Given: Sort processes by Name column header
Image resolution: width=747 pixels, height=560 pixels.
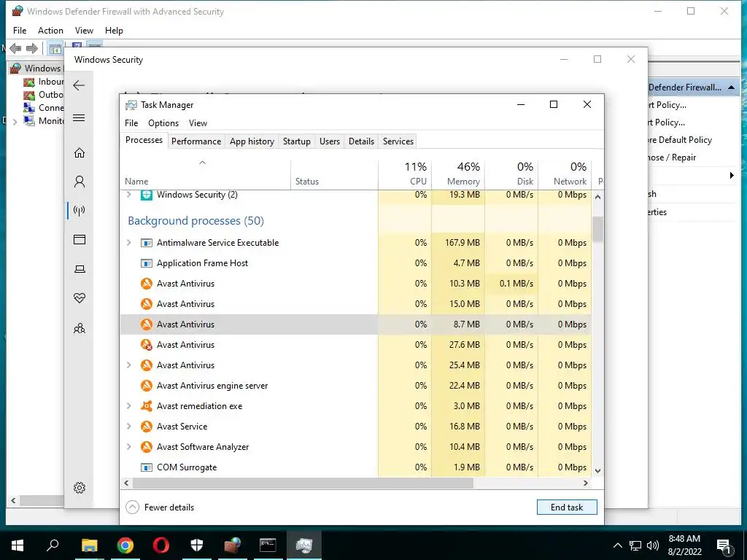Looking at the screenshot, I should click(205, 174).
